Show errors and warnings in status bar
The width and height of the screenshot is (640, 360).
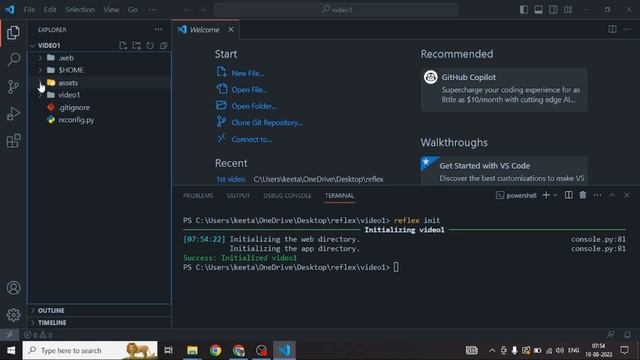coord(38,335)
